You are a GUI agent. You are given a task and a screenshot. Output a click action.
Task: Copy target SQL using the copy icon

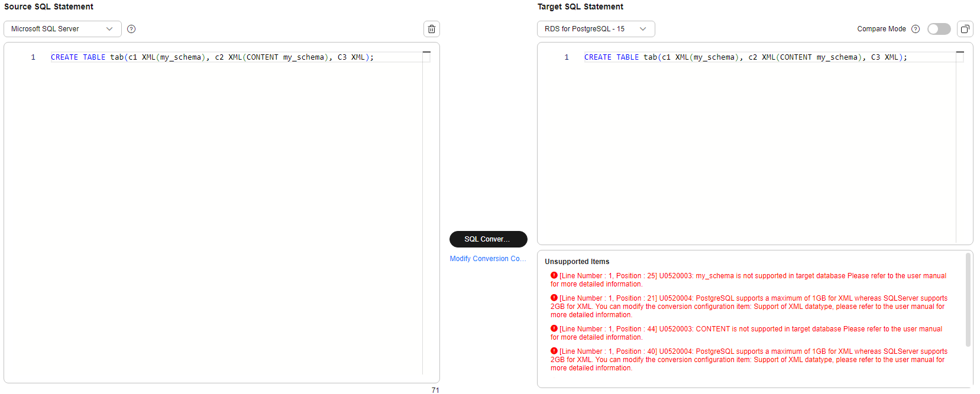(965, 29)
